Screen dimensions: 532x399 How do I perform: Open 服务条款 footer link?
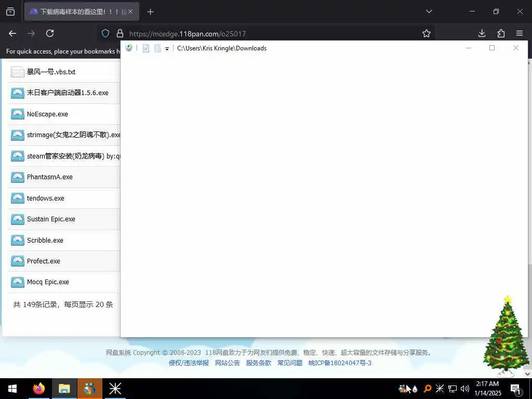(x=259, y=363)
